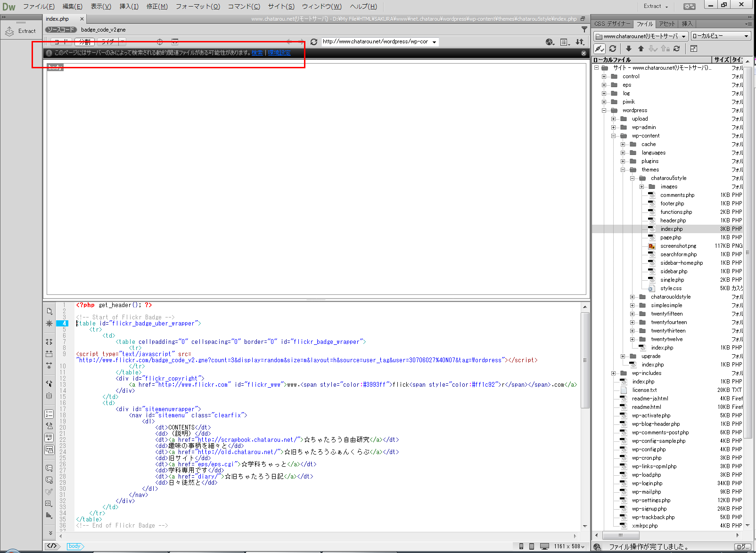Screen dimensions: 756x553
Task: Open the 挿入(I) menu
Action: [x=129, y=7]
